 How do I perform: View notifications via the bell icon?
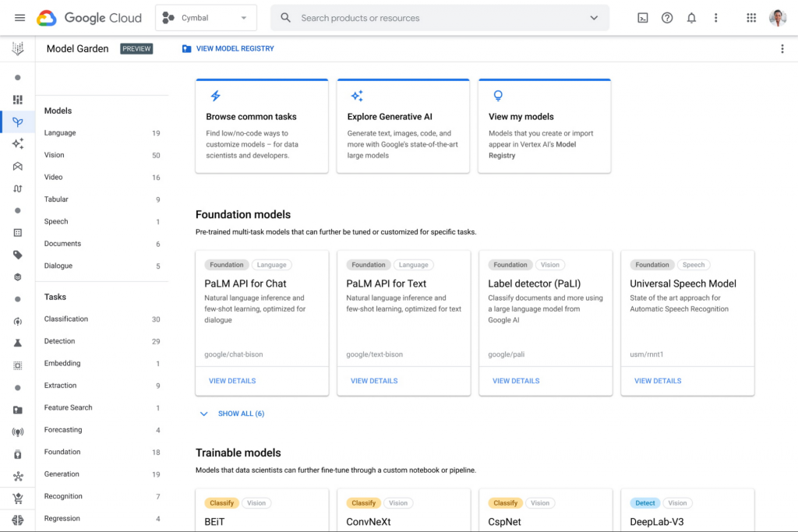[x=691, y=17]
